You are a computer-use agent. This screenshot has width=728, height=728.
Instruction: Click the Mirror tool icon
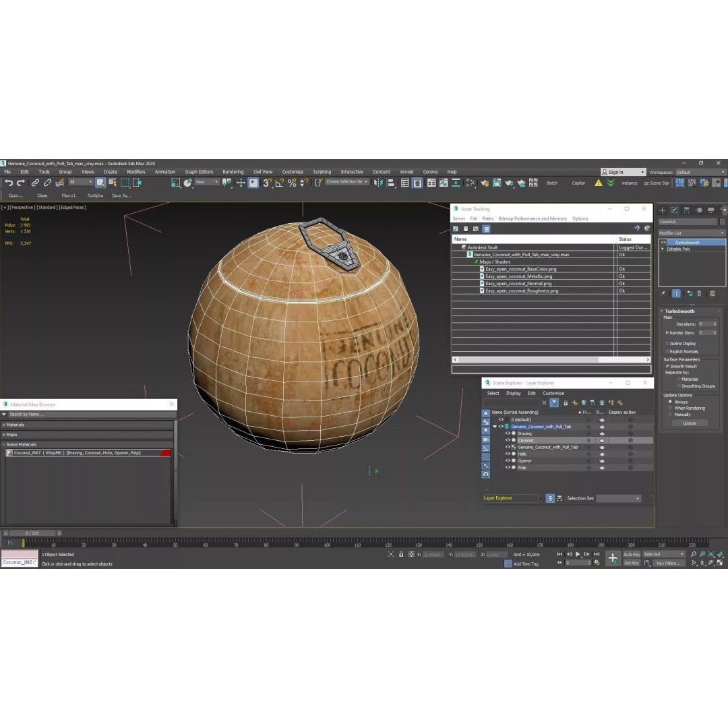point(378,183)
